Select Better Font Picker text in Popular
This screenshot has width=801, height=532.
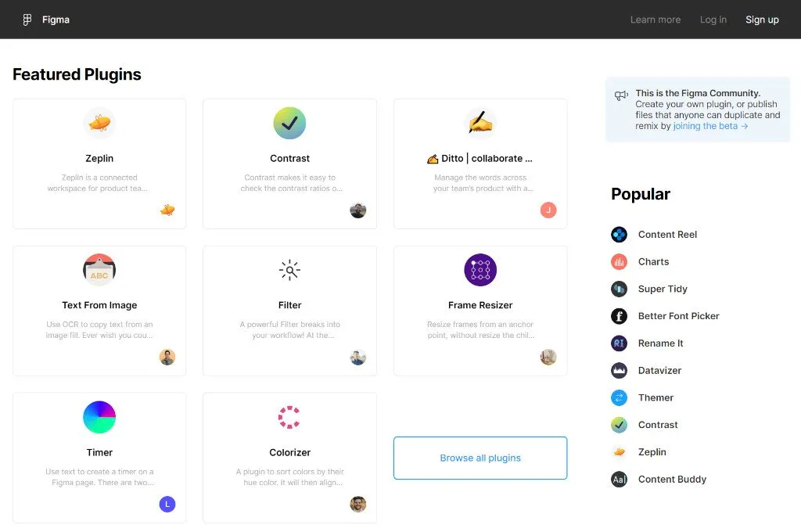pyautogui.click(x=678, y=316)
